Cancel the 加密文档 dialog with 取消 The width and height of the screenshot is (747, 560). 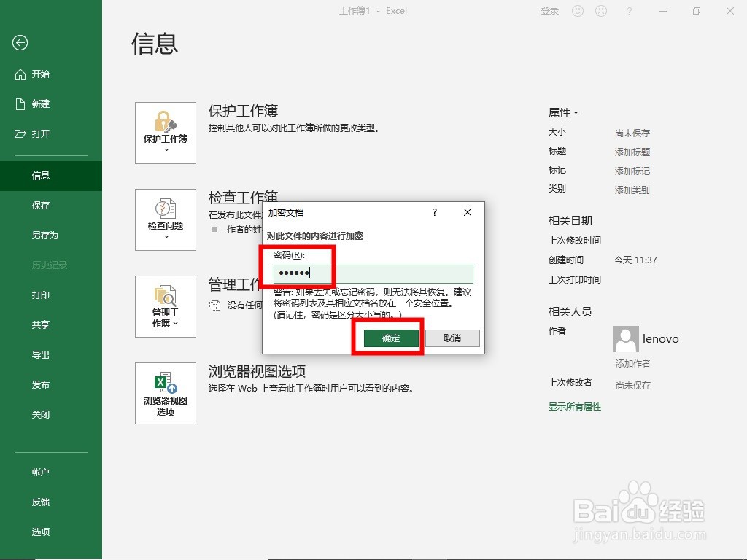pos(452,338)
